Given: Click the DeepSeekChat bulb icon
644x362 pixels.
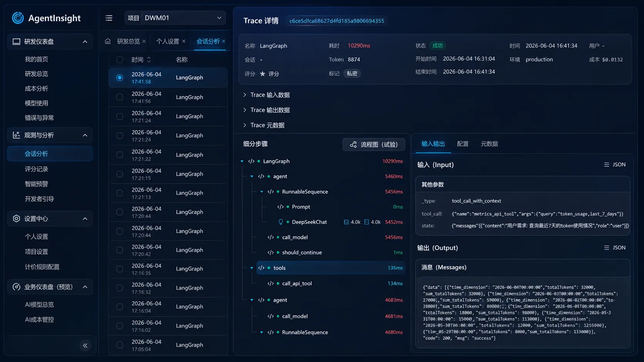Looking at the screenshot, I should pyautogui.click(x=281, y=222).
